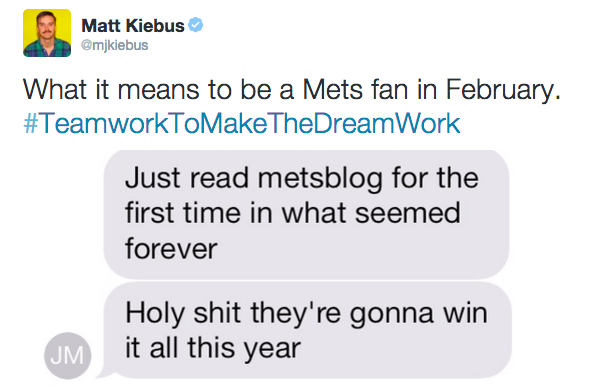This screenshot has width=598, height=392.
Task: Visit the @mjkiebus handle link
Action: pos(114,45)
